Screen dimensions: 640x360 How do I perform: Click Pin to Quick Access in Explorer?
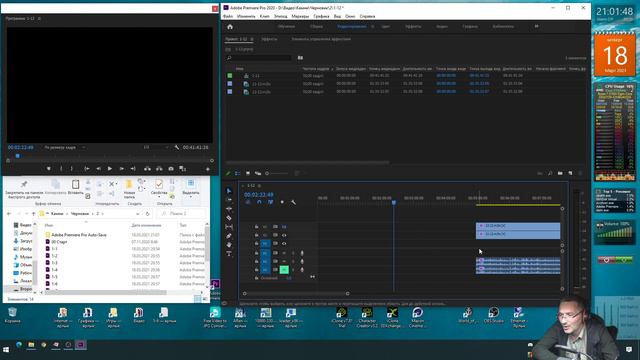click(x=24, y=189)
